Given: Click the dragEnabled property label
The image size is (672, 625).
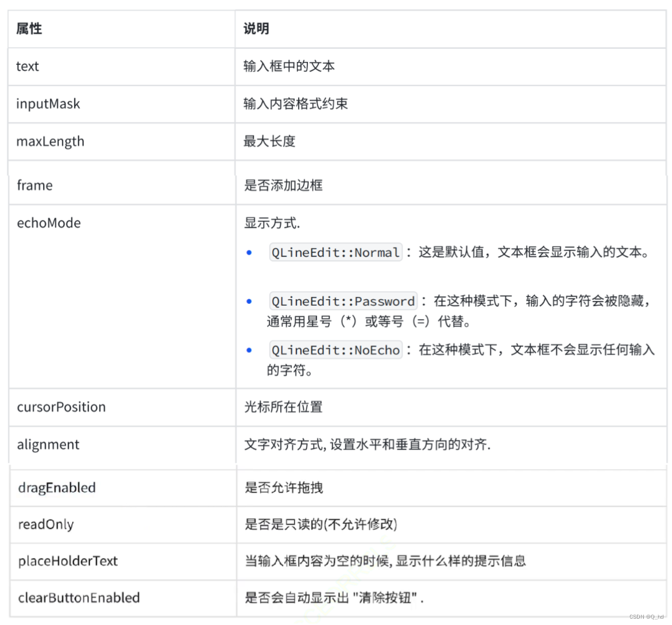Looking at the screenshot, I should pyautogui.click(x=56, y=488).
